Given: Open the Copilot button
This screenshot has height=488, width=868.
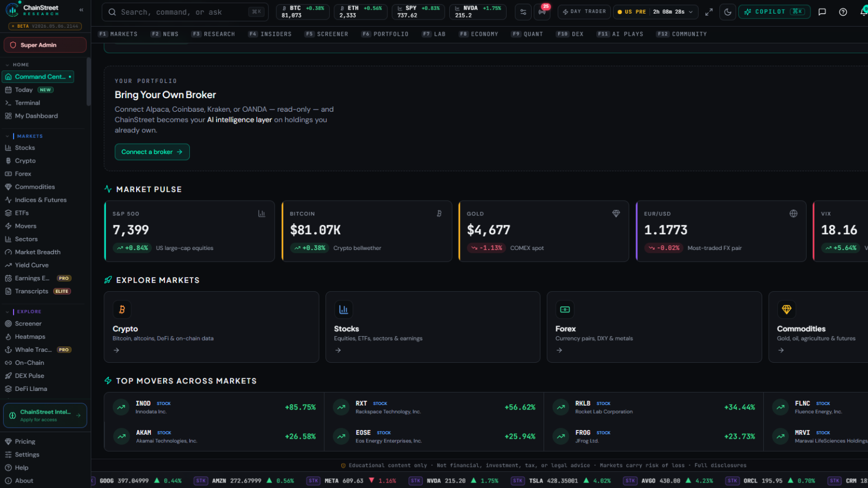Looking at the screenshot, I should [x=774, y=12].
